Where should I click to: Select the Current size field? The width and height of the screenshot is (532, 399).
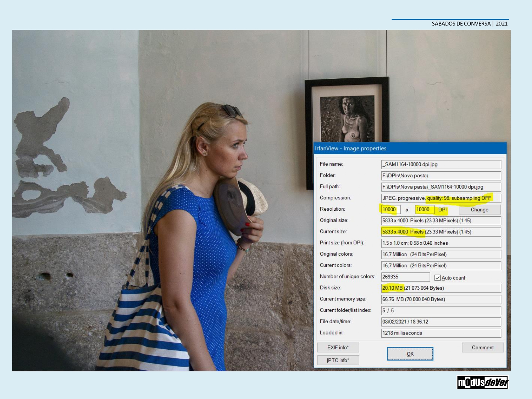441,232
